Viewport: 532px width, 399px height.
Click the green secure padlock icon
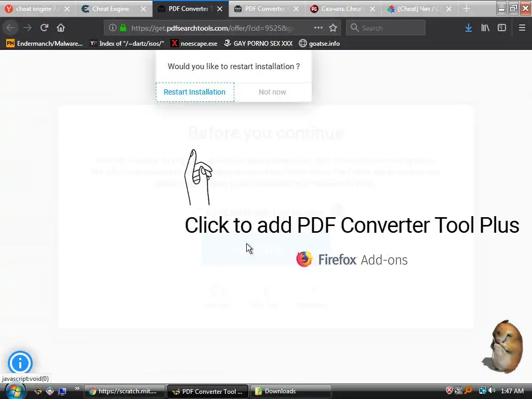123,28
